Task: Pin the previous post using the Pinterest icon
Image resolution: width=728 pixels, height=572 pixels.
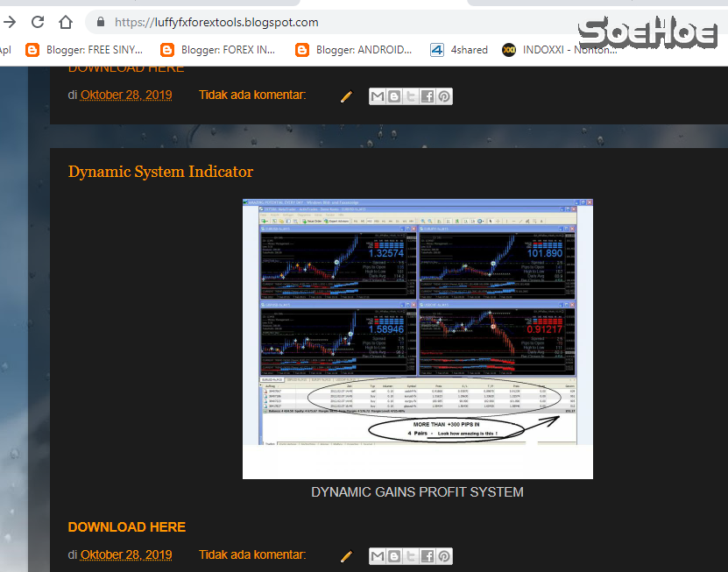Action: [444, 96]
